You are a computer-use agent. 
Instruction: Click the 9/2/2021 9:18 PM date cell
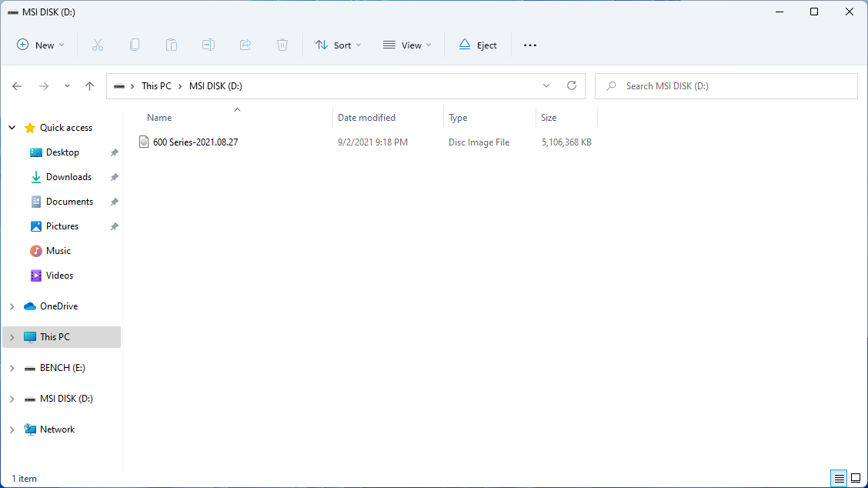point(372,142)
